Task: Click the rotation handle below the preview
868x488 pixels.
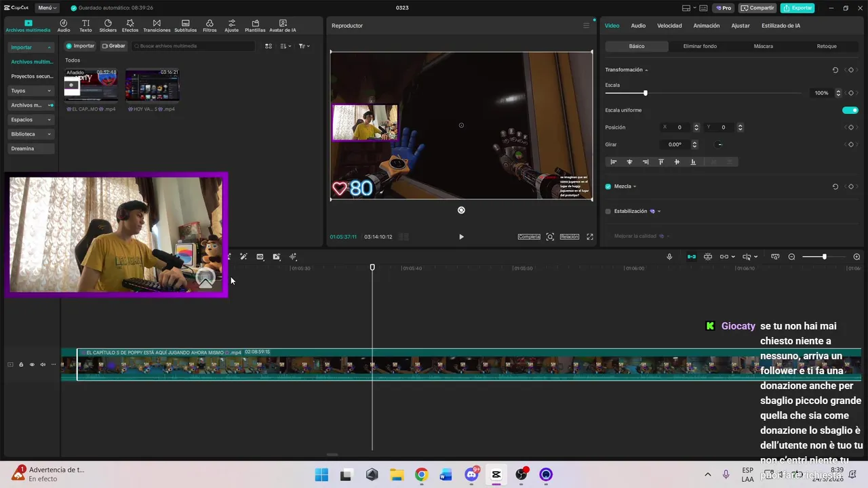Action: [461, 210]
